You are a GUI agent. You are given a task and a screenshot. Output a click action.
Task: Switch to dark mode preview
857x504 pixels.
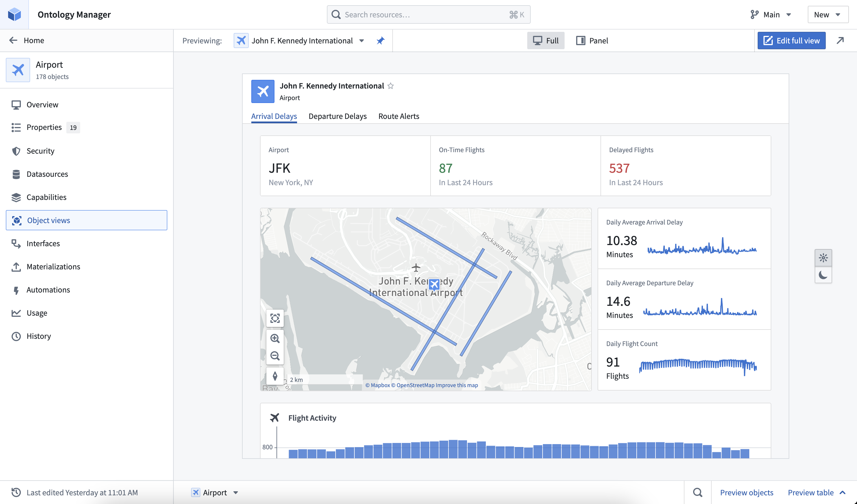click(823, 275)
